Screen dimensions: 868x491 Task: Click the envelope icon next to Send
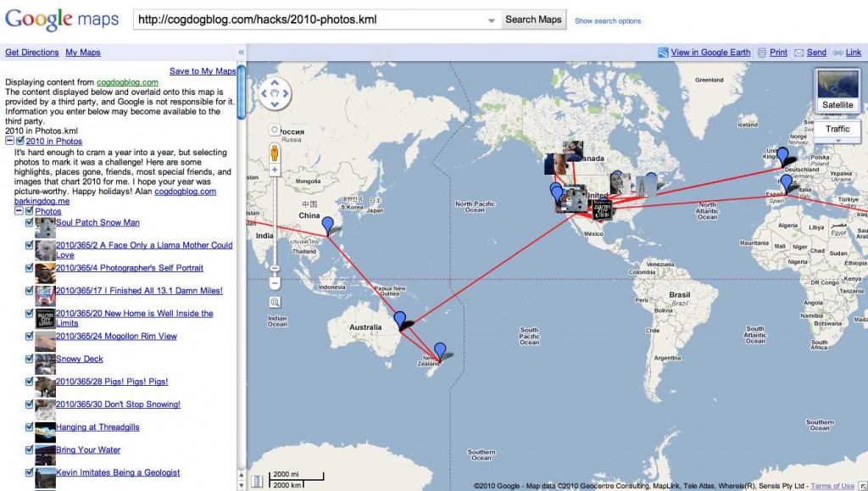tap(800, 52)
